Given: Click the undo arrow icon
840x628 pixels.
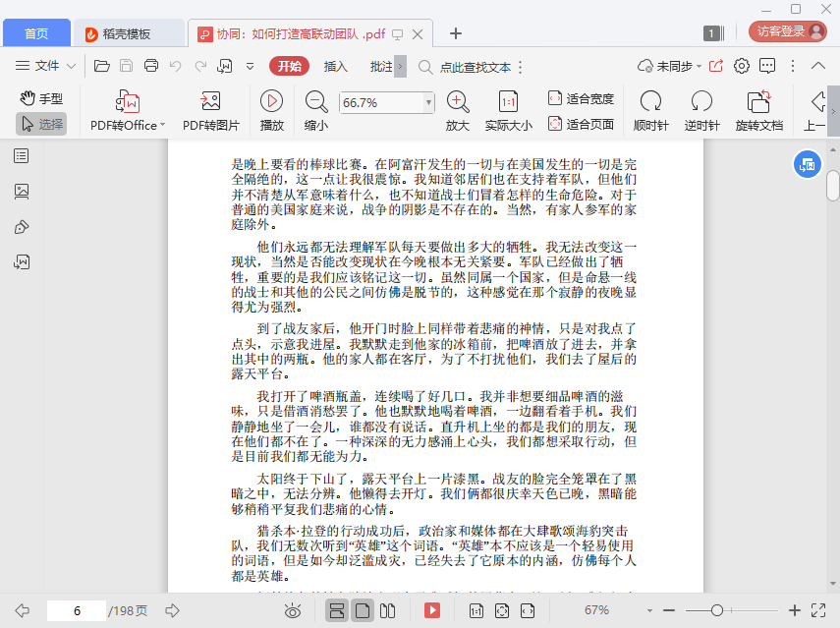Looking at the screenshot, I should tap(175, 66).
